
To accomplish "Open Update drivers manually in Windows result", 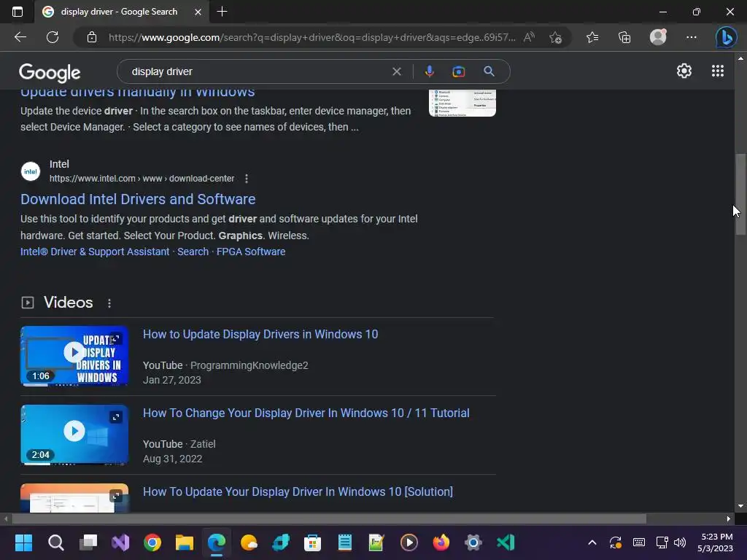I will 137,91.
